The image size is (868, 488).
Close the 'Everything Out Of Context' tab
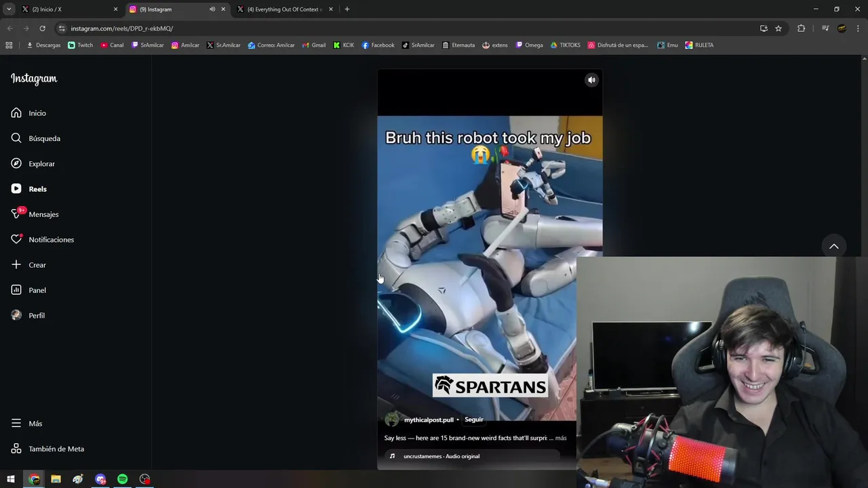click(331, 9)
